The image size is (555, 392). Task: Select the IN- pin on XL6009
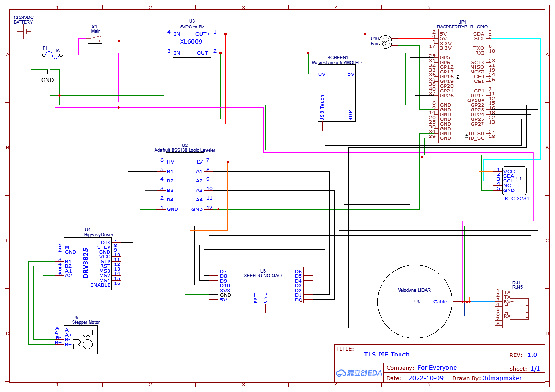[x=178, y=53]
